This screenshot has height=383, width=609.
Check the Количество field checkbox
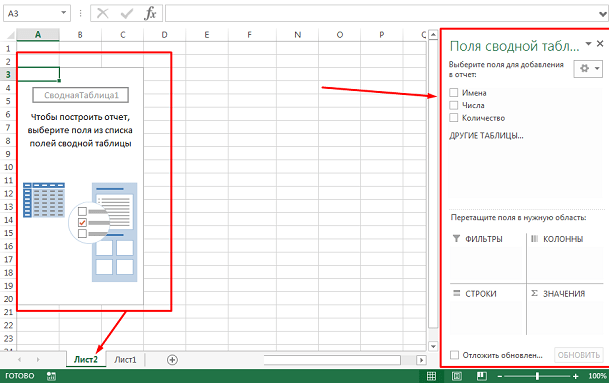453,117
